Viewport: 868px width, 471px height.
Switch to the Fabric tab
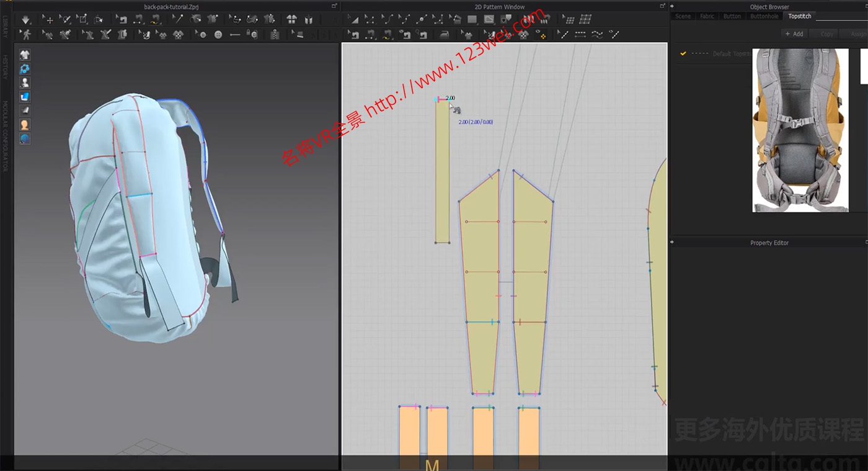[x=707, y=16]
